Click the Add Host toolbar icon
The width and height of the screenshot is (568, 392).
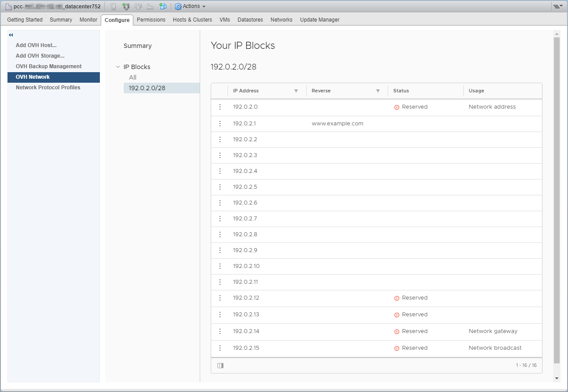(x=113, y=6)
